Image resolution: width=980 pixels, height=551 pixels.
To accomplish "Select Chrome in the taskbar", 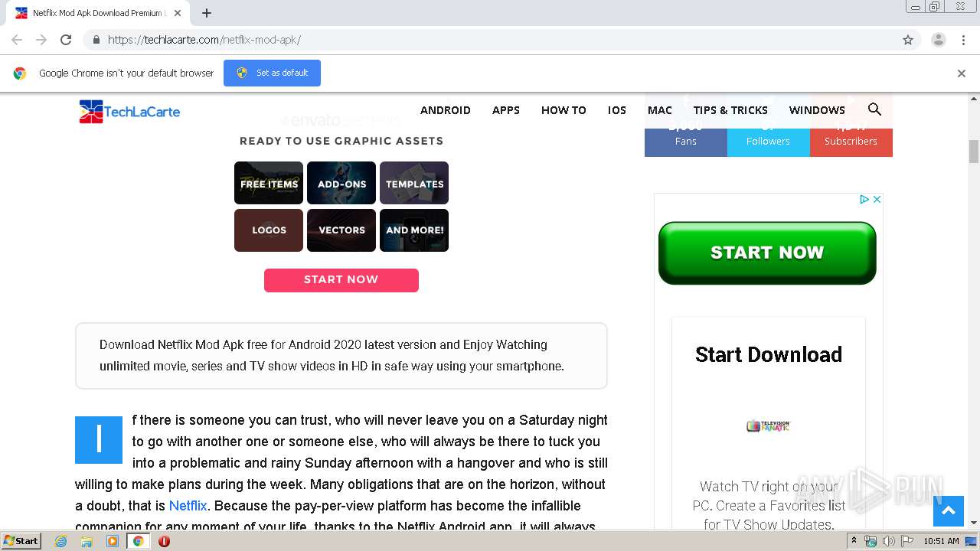I will pos(139,541).
